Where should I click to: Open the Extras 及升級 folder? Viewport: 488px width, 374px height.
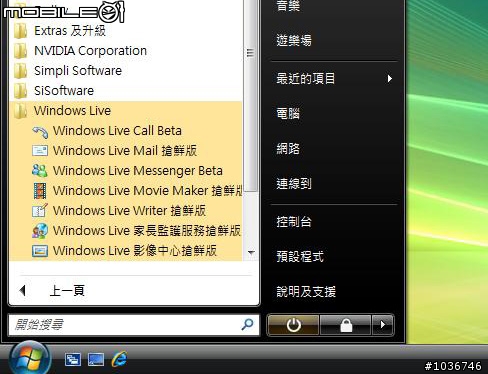[126, 31]
